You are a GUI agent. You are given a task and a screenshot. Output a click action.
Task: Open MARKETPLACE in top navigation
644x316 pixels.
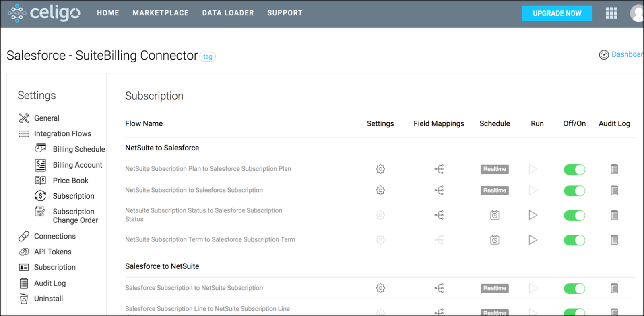pyautogui.click(x=161, y=13)
